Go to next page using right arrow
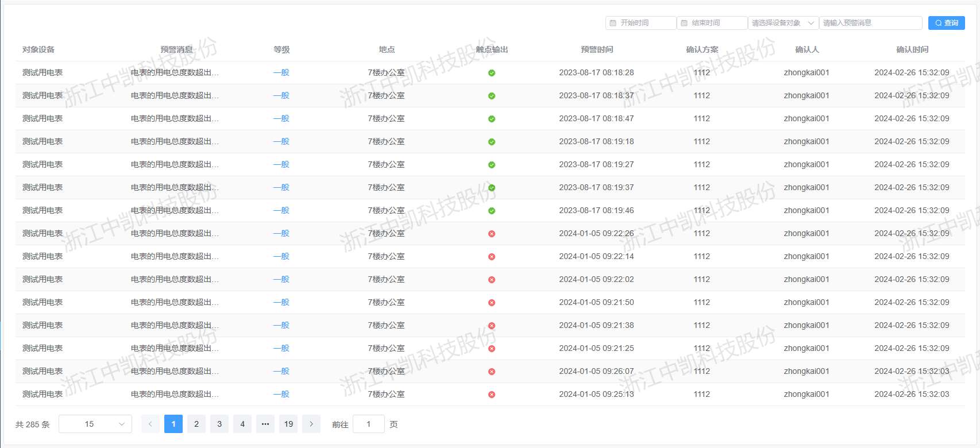 [311, 424]
